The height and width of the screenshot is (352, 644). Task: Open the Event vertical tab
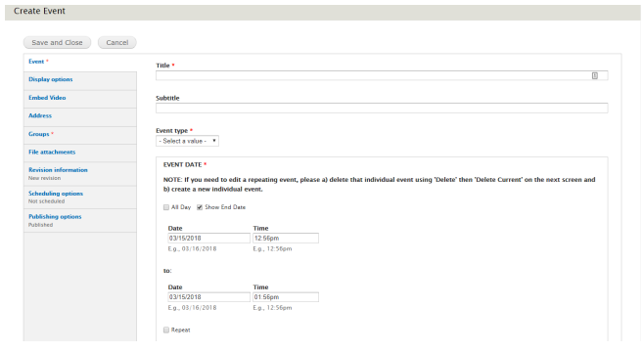(80, 62)
